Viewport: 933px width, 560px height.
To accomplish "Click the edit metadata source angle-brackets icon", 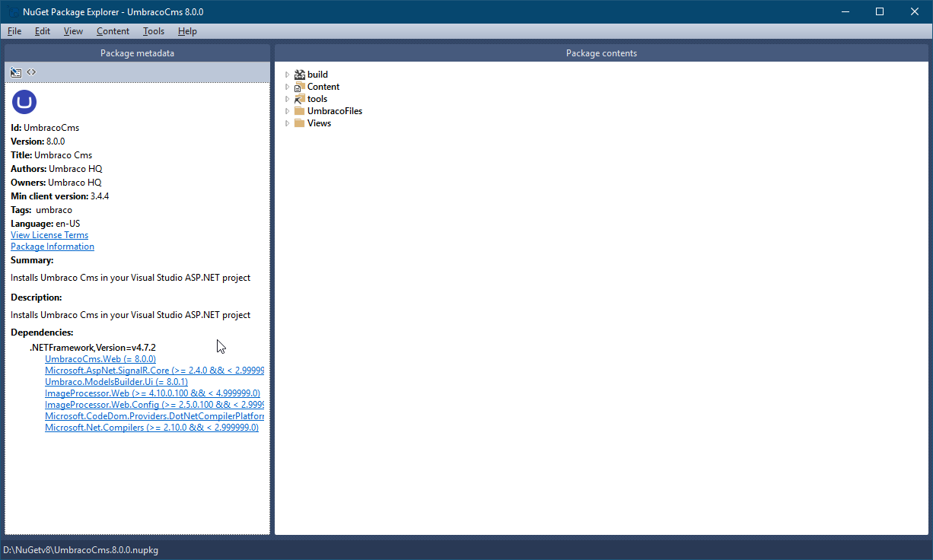I will click(x=31, y=72).
